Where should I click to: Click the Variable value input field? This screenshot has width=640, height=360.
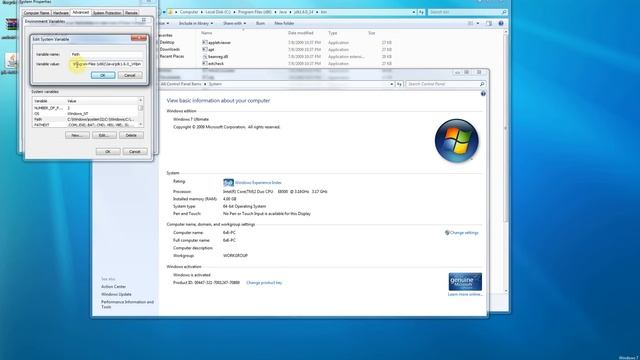(x=106, y=64)
